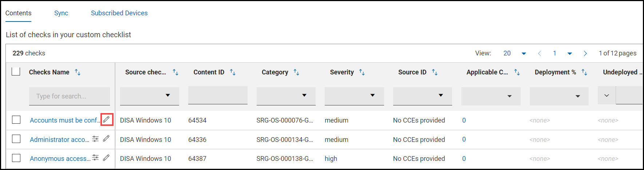Click the edit pencil for Accounts must be conf check
This screenshot has width=644, height=170.
coord(106,120)
